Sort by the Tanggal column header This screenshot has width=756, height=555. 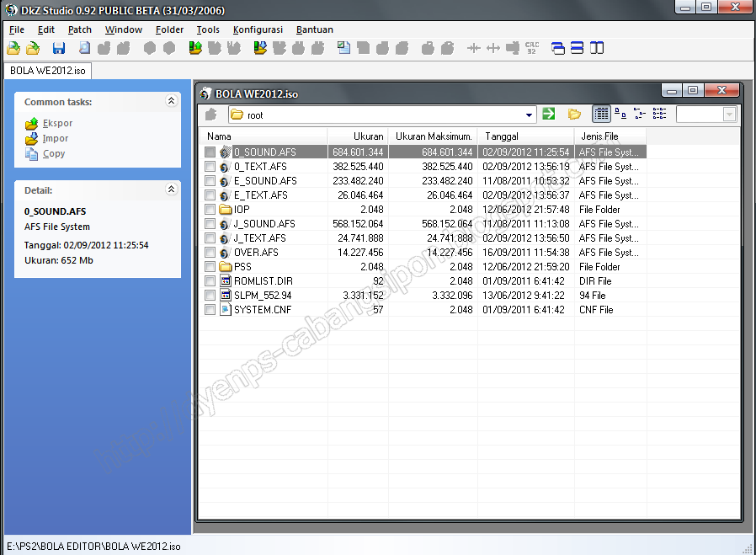526,136
